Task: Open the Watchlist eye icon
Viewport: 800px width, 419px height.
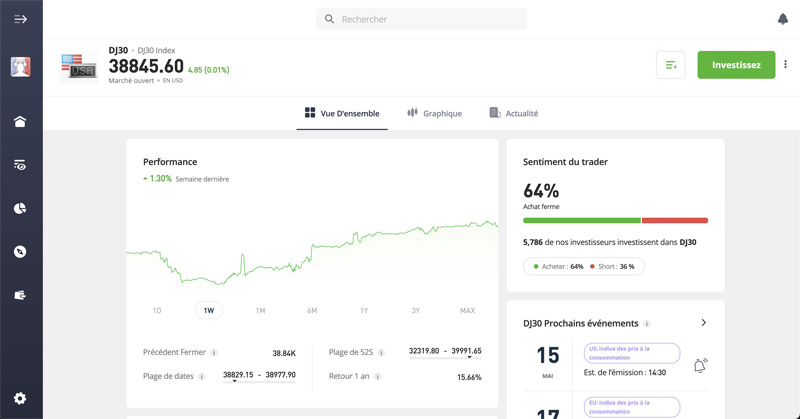Action: (20, 165)
